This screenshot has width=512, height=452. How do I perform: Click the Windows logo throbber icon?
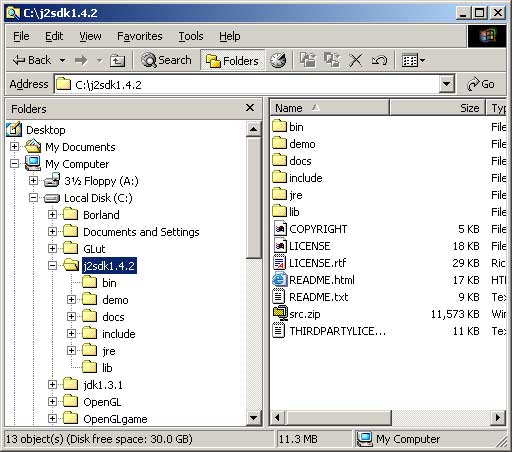click(487, 36)
